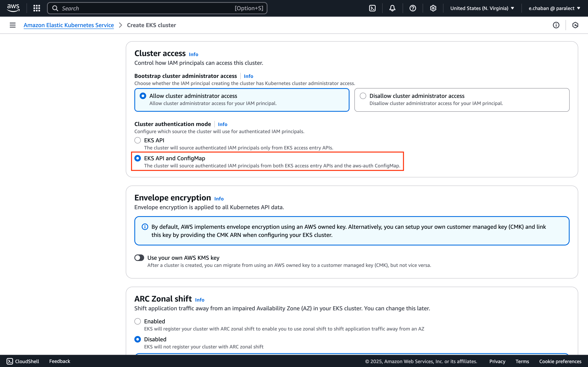Enable ARC Zonal shift
Image resolution: width=588 pixels, height=367 pixels.
coord(138,321)
